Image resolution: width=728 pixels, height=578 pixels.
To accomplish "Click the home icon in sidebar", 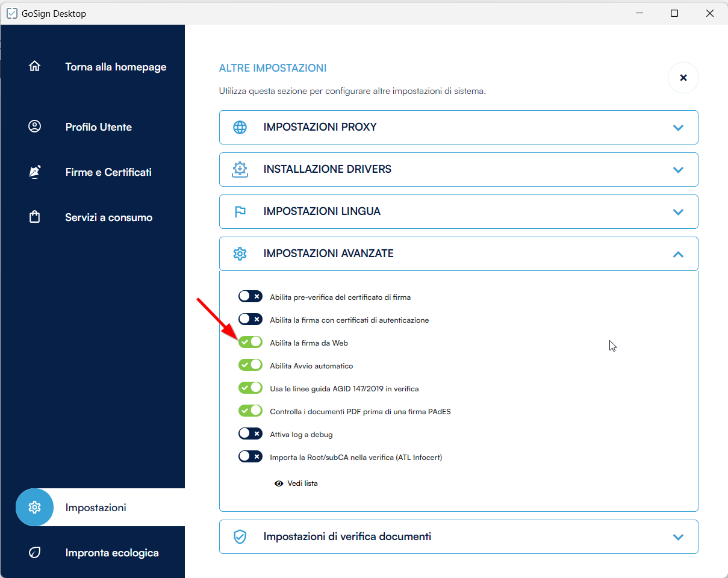I will (x=35, y=67).
